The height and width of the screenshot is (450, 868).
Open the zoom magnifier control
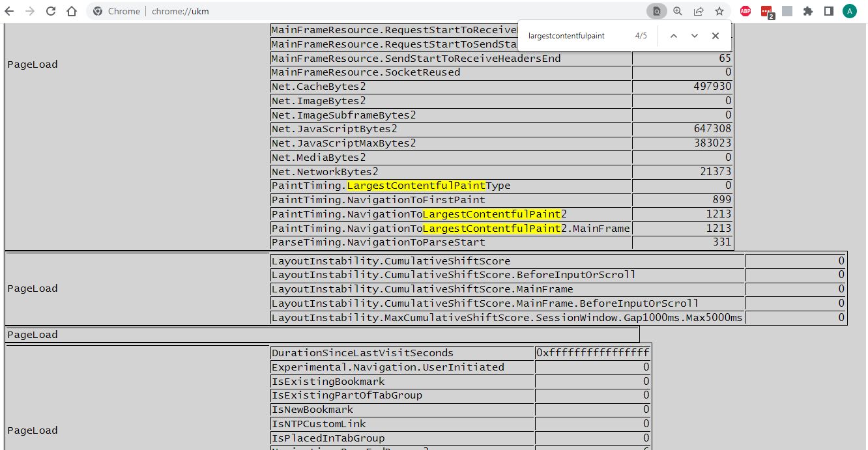[x=678, y=11]
